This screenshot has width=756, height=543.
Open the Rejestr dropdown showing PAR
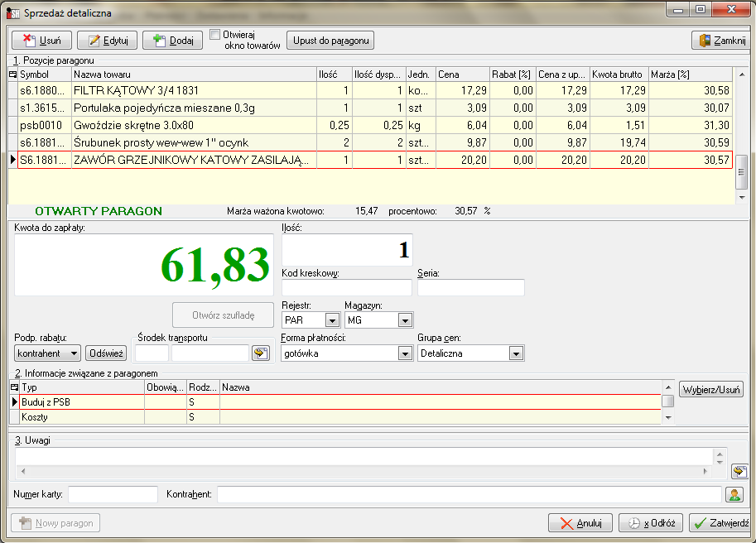coord(332,320)
